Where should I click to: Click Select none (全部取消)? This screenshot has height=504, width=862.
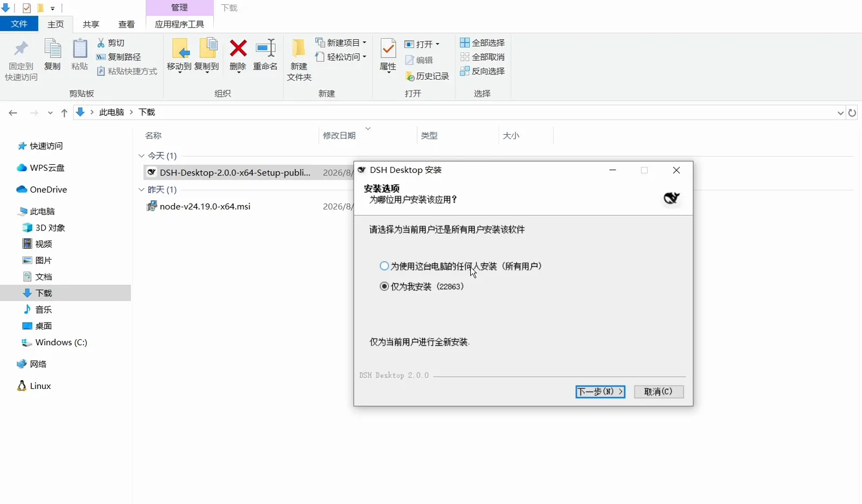483,57
